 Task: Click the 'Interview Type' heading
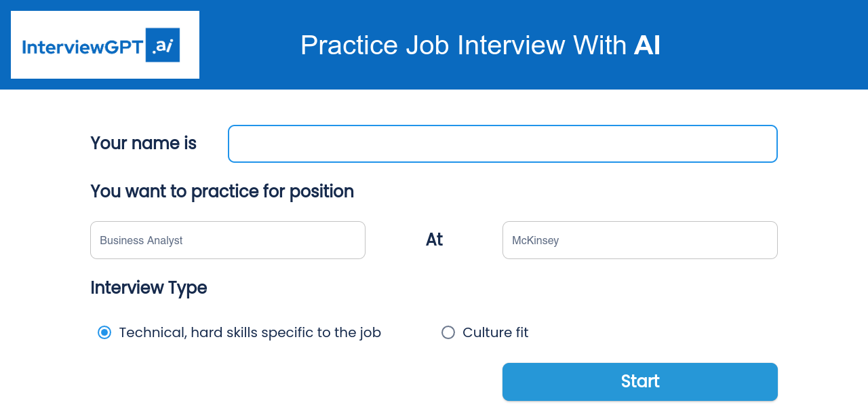149,288
